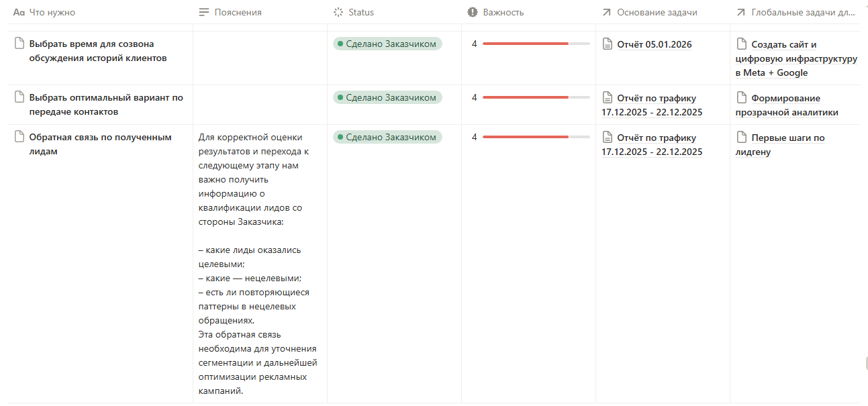This screenshot has width=868, height=406.
Task: Open 'Отчёт 05.01.2026' relation link
Action: point(655,44)
